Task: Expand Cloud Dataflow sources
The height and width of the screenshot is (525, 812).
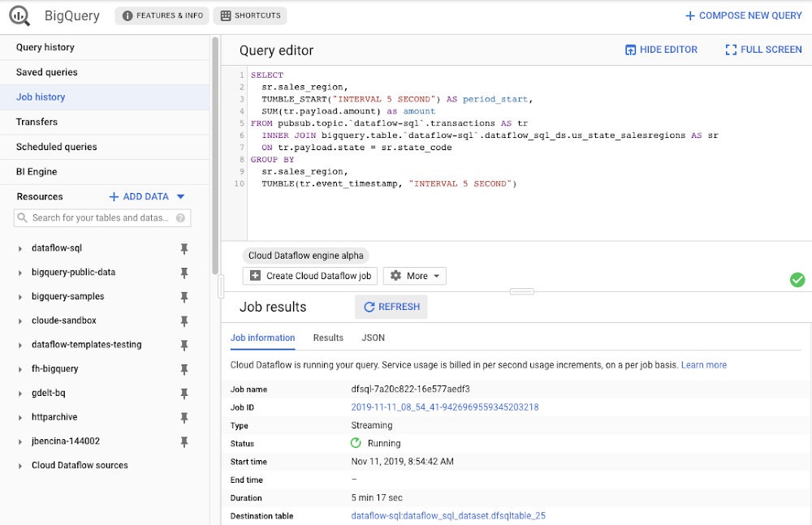Action: 20,466
